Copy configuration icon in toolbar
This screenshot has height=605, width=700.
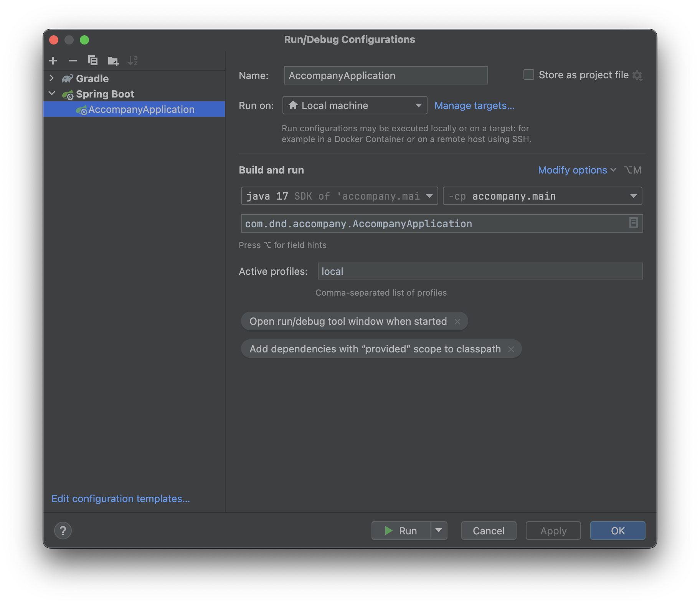(93, 61)
